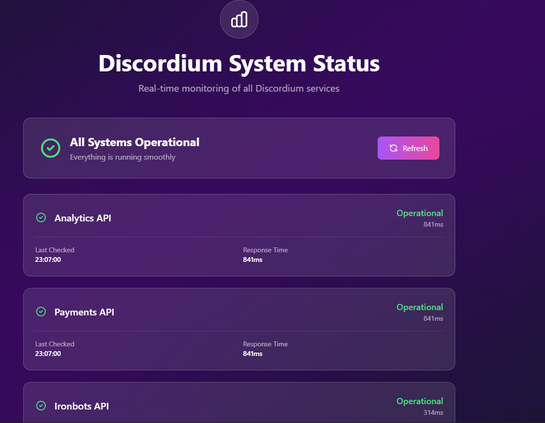545x423 pixels.
Task: Click the 314ms latency under Ironbots API
Action: coord(433,413)
